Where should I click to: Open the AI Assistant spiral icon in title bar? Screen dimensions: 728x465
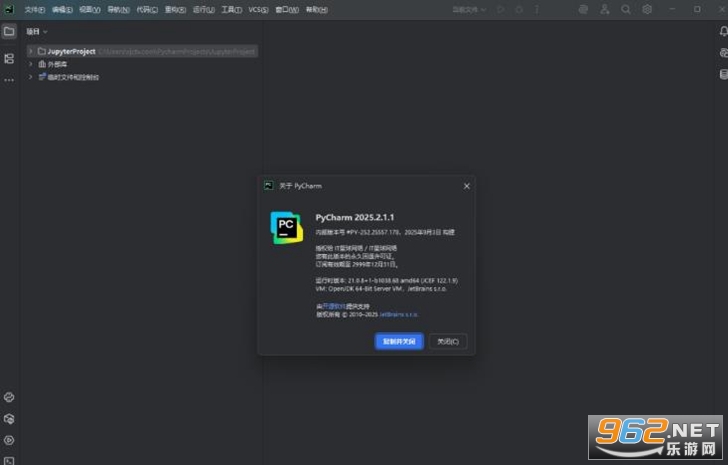coord(583,9)
